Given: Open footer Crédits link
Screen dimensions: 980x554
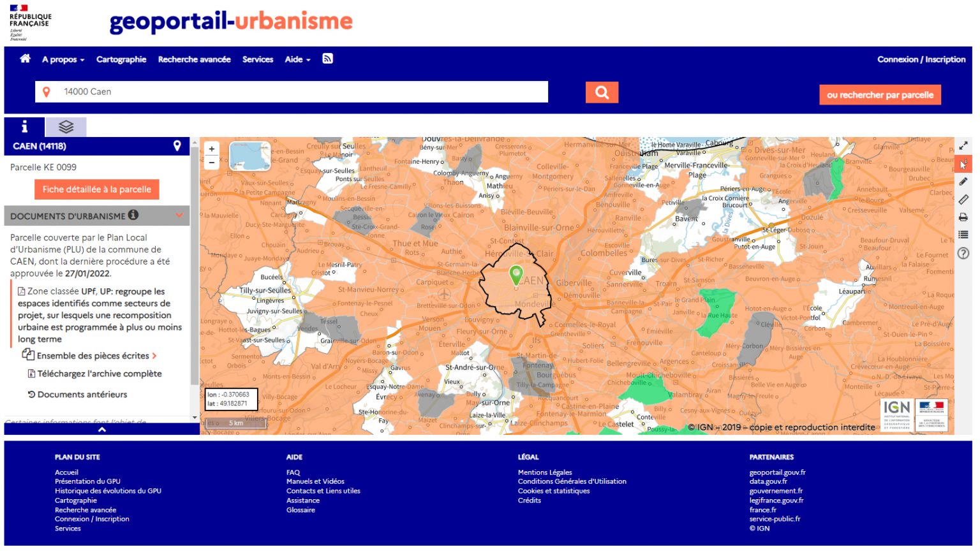Looking at the screenshot, I should [x=530, y=500].
